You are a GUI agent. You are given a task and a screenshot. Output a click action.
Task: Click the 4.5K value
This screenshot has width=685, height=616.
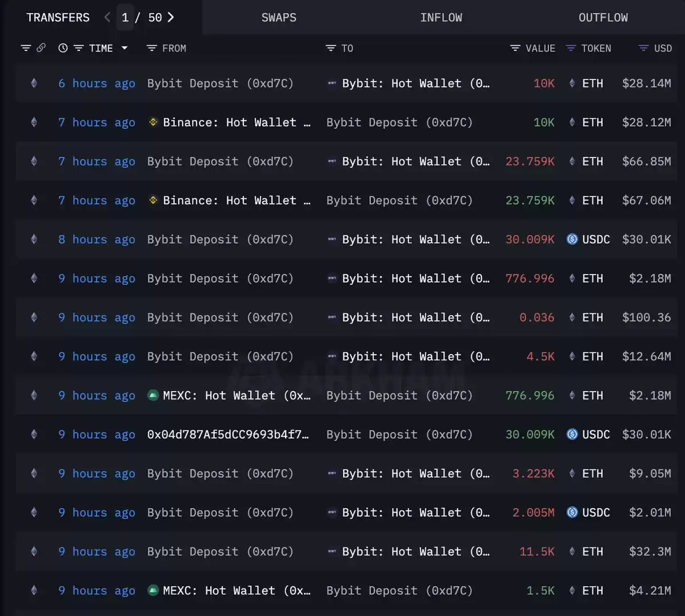540,357
